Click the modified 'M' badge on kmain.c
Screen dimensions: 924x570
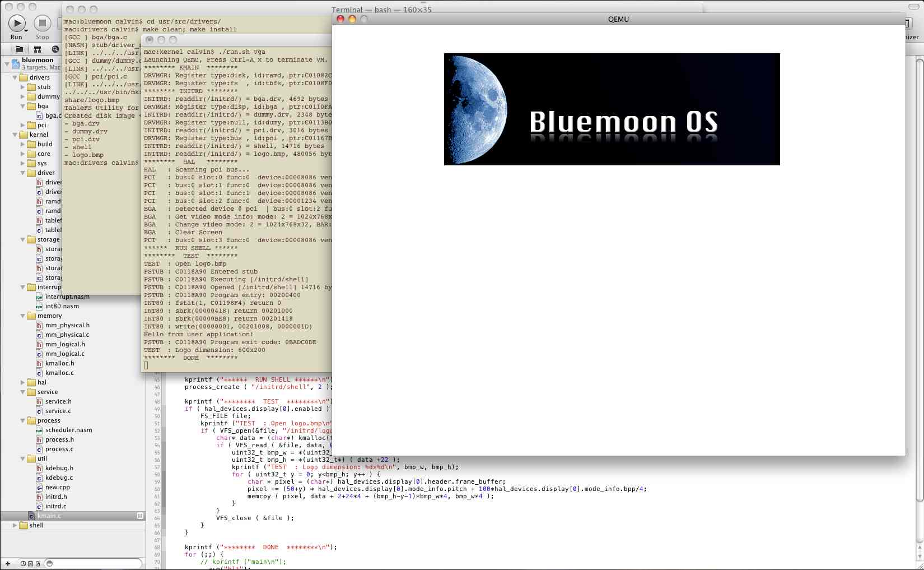click(140, 516)
